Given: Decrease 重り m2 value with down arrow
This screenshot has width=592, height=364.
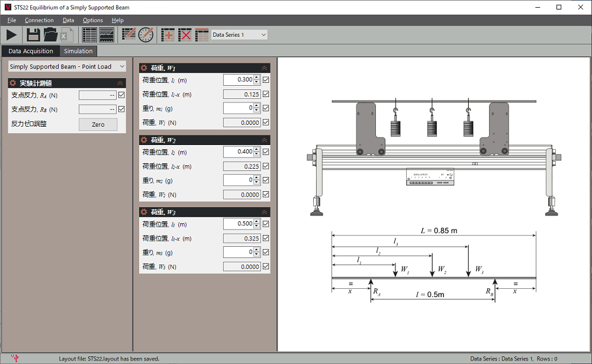Looking at the screenshot, I should click(x=257, y=183).
